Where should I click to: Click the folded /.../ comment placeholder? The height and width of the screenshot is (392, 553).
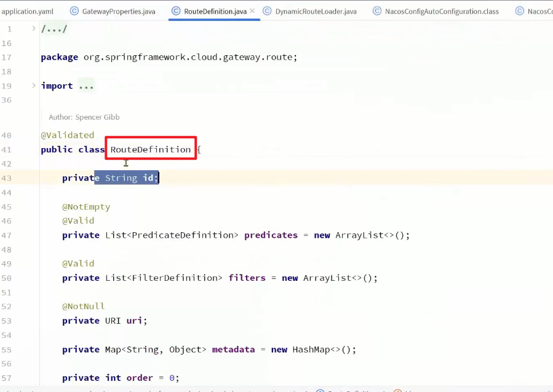(x=54, y=29)
